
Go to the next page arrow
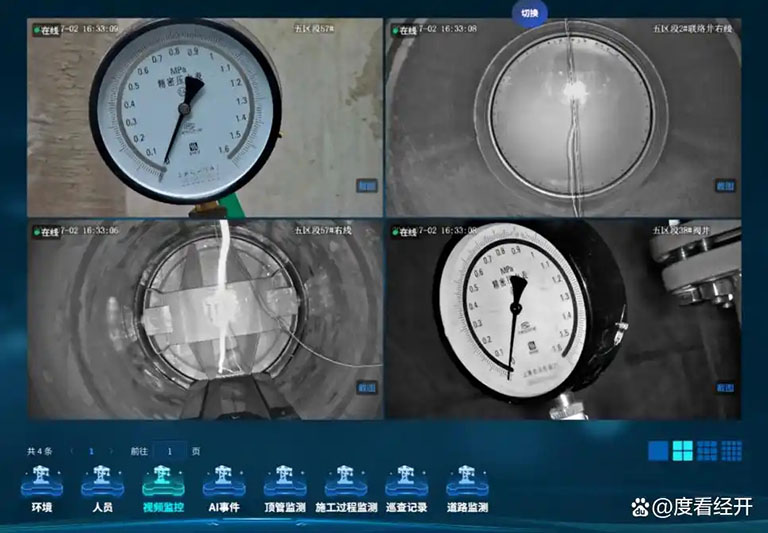[111, 451]
